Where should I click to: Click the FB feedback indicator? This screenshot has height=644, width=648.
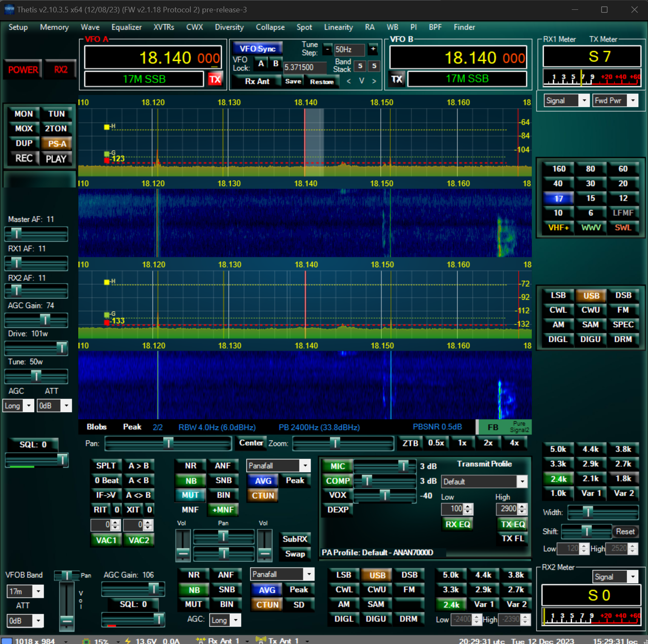[x=493, y=427]
